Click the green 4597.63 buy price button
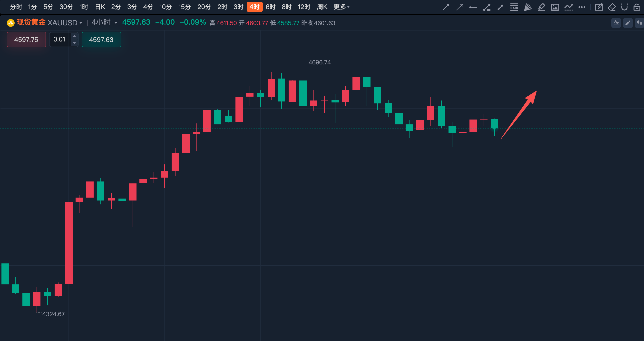The width and height of the screenshot is (644, 341). pos(101,40)
